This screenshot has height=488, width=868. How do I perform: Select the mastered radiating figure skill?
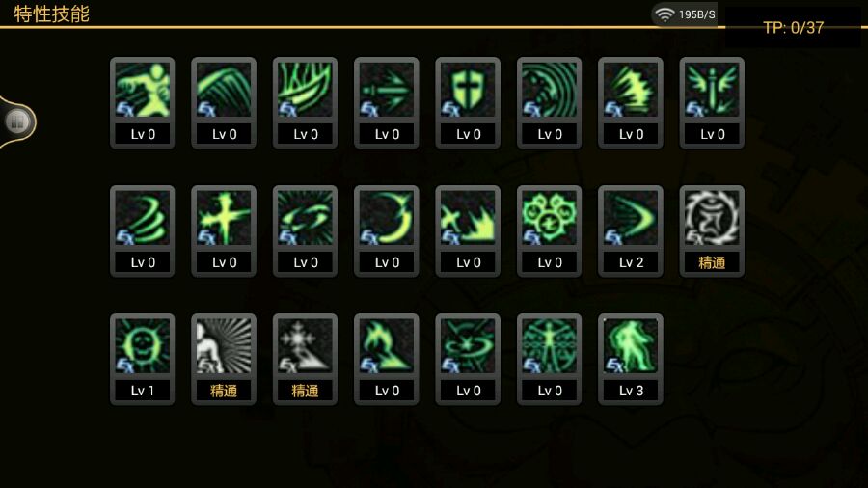224,360
